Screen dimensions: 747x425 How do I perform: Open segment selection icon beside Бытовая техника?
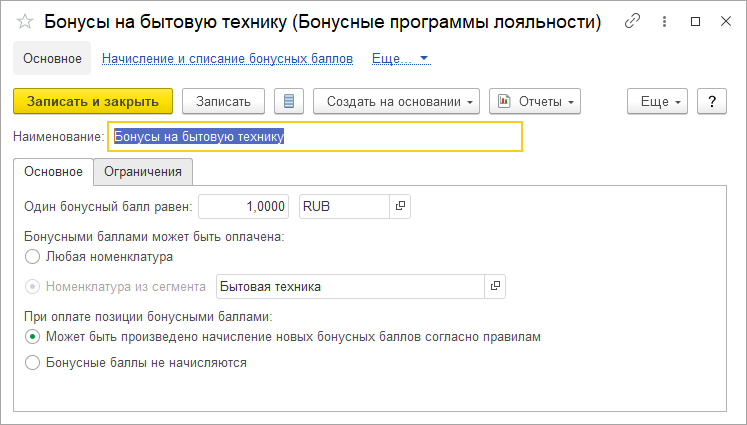(495, 286)
